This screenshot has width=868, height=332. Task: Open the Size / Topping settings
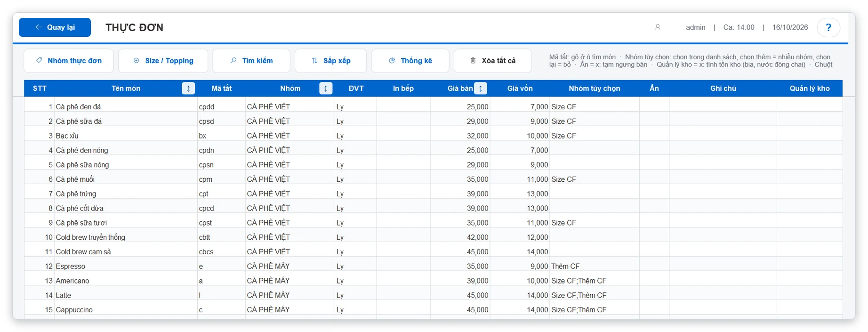[x=163, y=61]
